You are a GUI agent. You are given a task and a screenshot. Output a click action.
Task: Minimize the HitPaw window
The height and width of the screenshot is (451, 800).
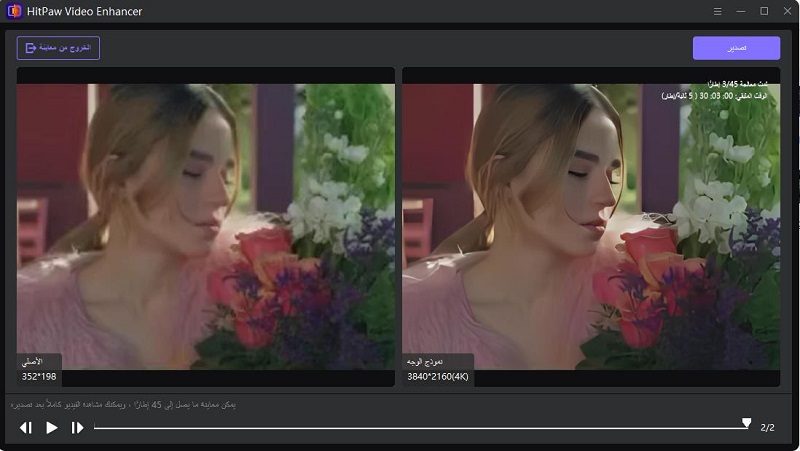(x=741, y=11)
